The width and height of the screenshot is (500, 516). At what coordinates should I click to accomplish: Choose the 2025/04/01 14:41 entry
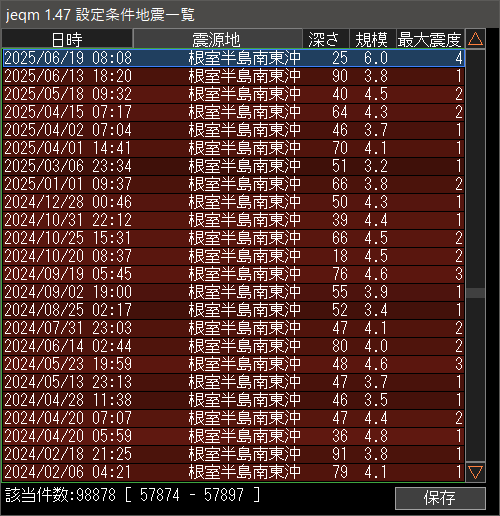(233, 148)
